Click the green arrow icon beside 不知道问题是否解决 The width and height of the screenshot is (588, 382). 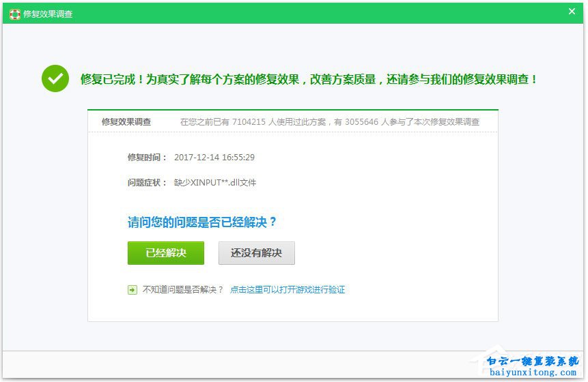pos(132,290)
